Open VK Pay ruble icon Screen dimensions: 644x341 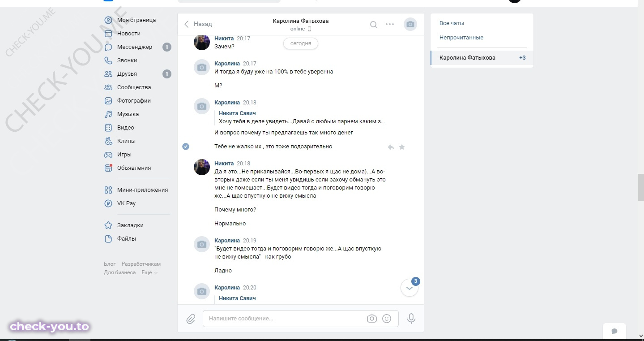point(108,203)
